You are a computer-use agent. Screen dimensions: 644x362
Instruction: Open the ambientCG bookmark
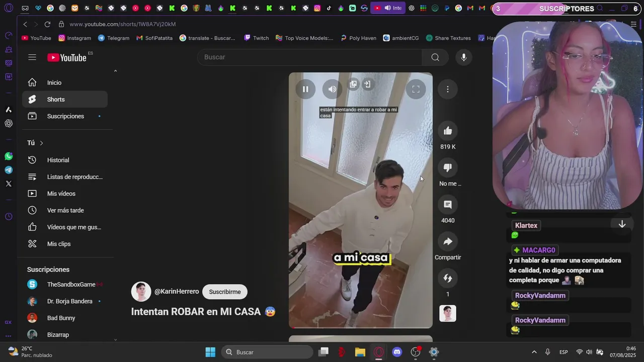(401, 38)
